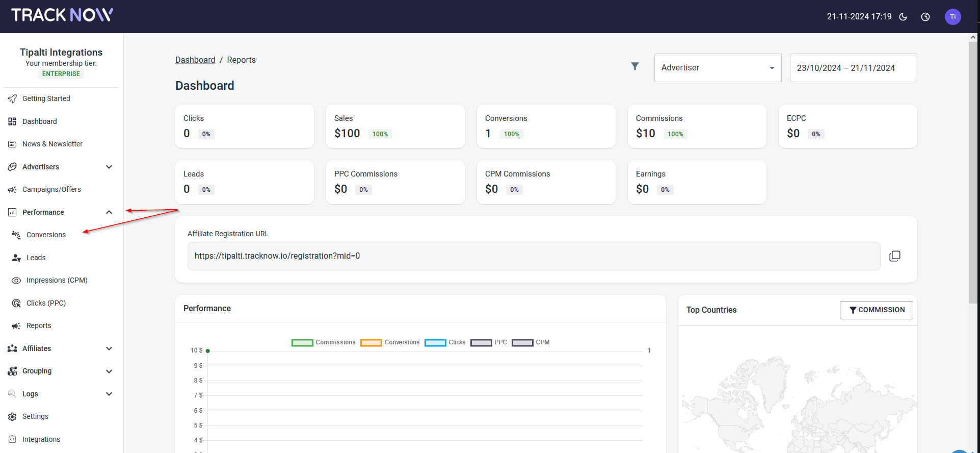Click the ENTERPRISE membership tier badge
This screenshot has width=980, height=453.
[61, 74]
